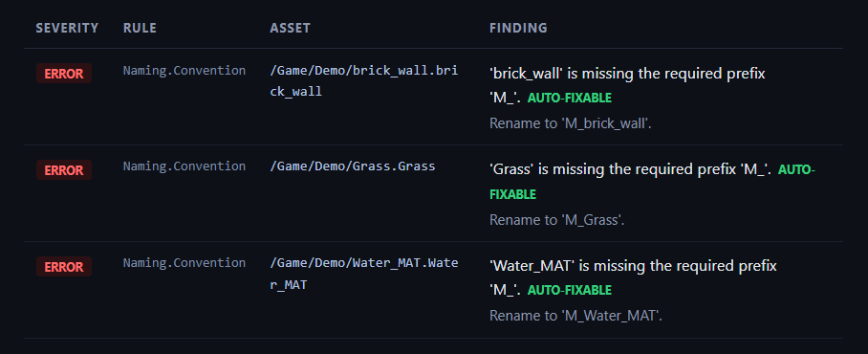868x354 pixels.
Task: Click the FINDING column header
Action: [518, 28]
